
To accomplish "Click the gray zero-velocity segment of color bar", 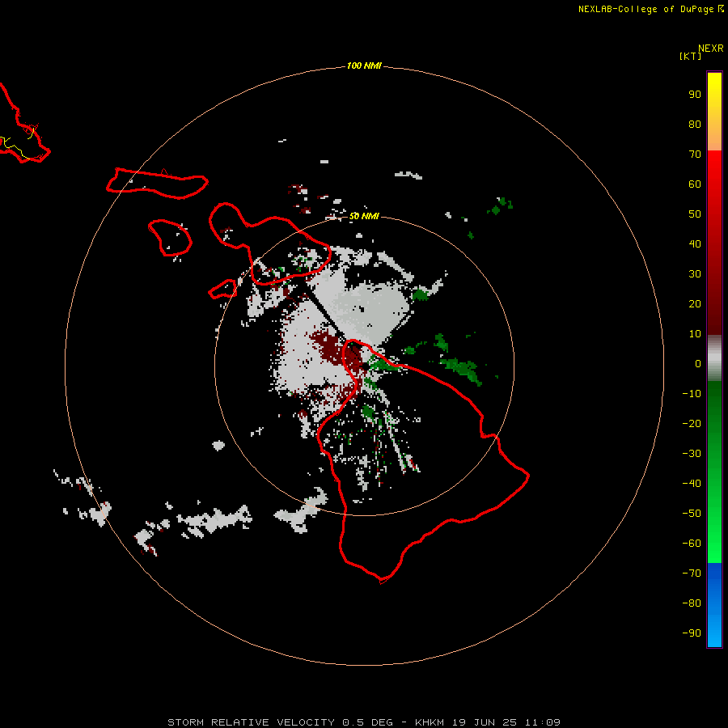I will pos(714,358).
